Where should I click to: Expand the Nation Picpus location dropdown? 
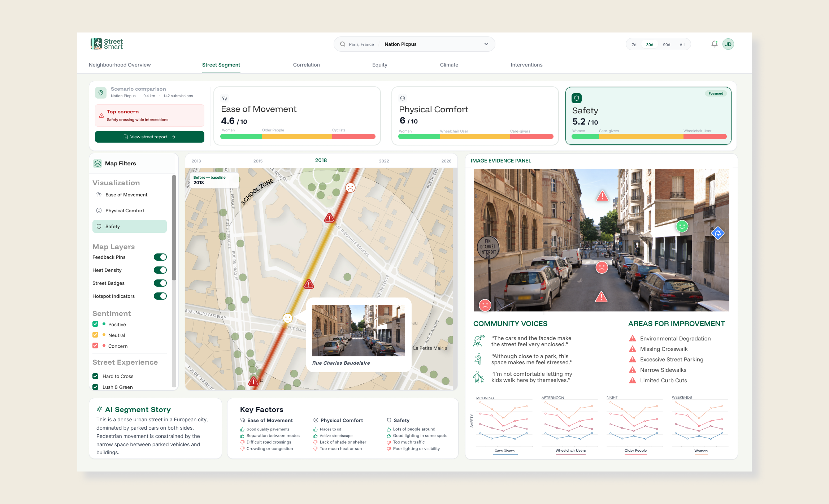pos(486,44)
